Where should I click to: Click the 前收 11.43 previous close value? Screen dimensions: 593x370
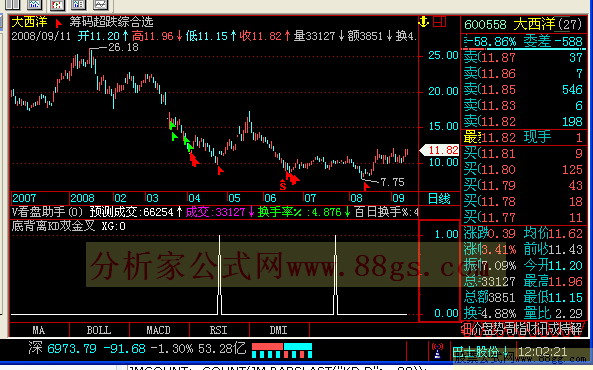553,250
